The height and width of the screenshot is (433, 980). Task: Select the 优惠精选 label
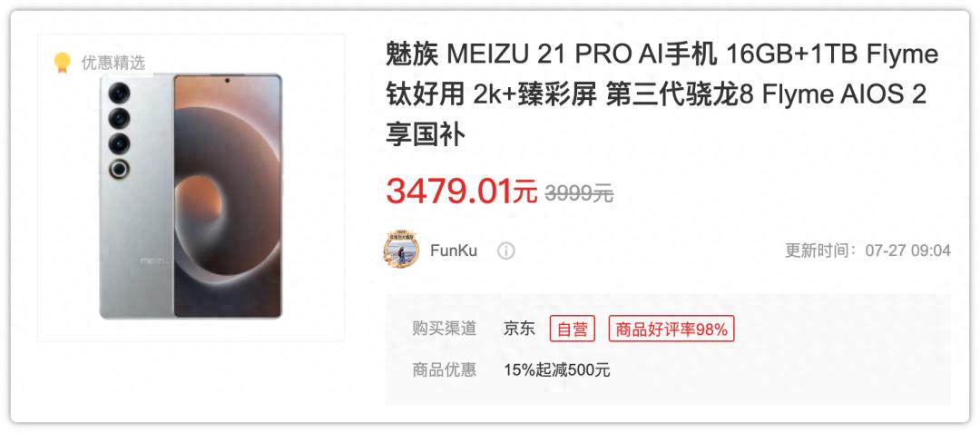tap(113, 63)
